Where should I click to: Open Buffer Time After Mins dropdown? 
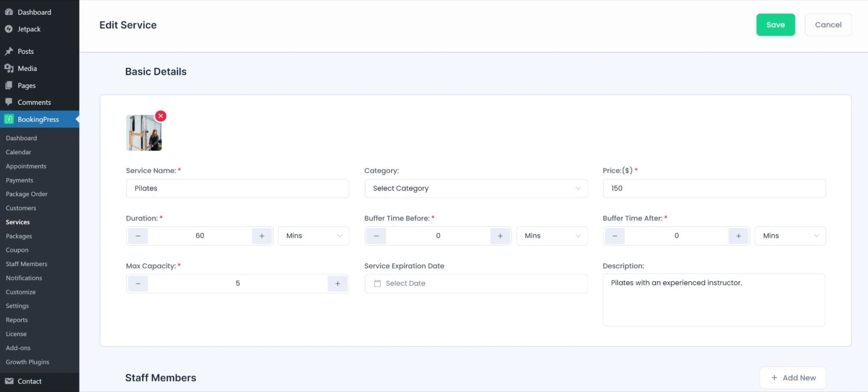pyautogui.click(x=790, y=236)
